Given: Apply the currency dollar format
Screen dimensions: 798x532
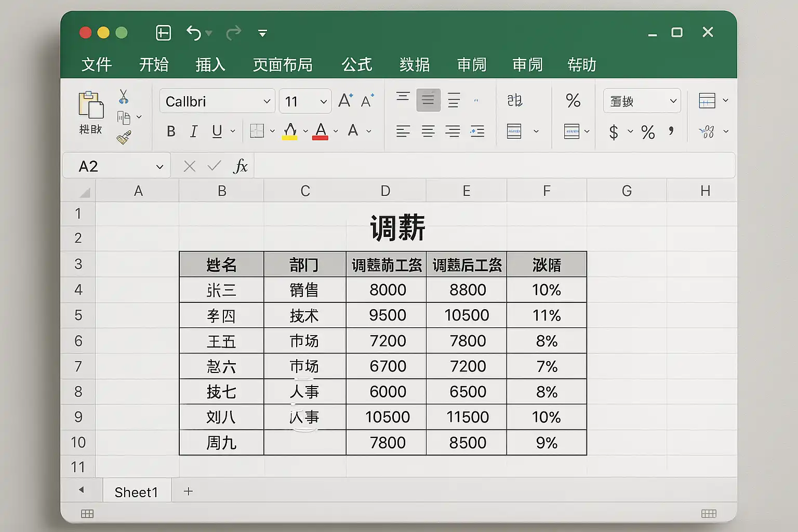Looking at the screenshot, I should point(614,132).
